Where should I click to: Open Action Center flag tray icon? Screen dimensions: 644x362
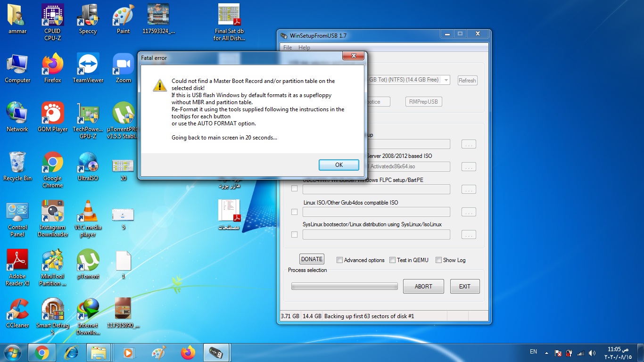(x=558, y=353)
